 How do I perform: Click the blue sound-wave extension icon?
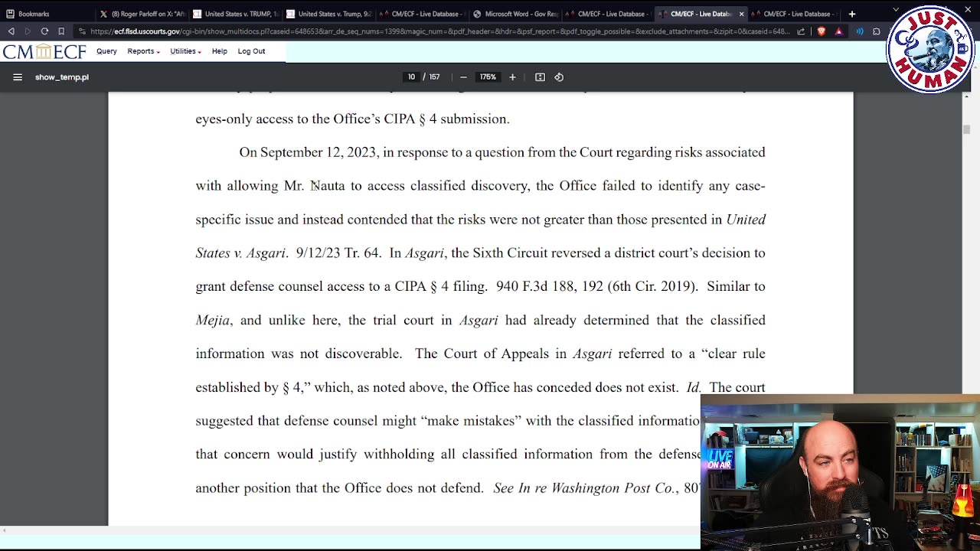pyautogui.click(x=860, y=31)
